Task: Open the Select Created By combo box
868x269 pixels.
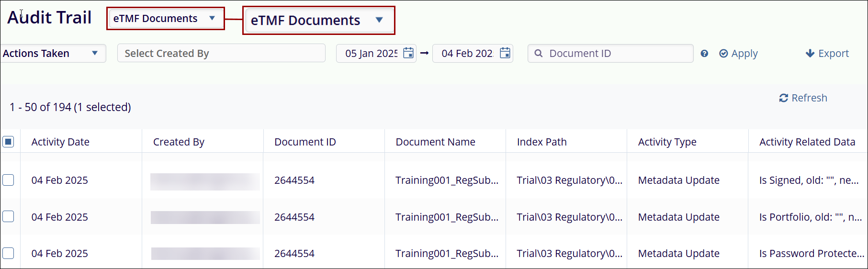Action: pyautogui.click(x=221, y=54)
